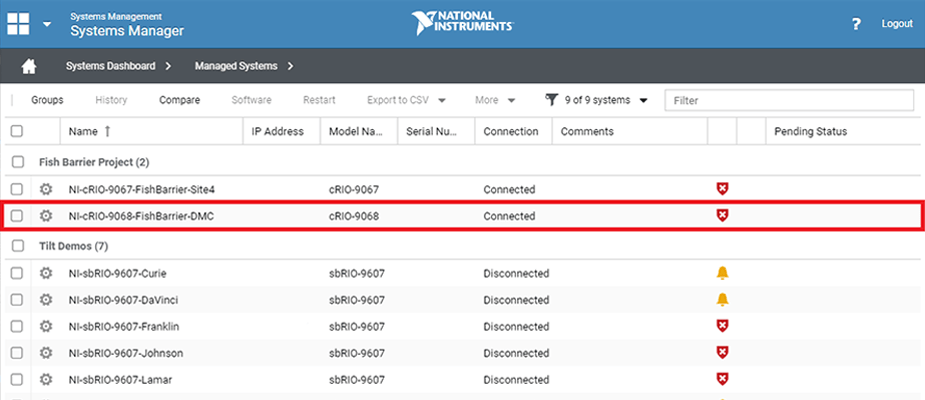Check the sbRIO-9607-Franklin row checkbox
The image size is (925, 400).
coord(17,326)
